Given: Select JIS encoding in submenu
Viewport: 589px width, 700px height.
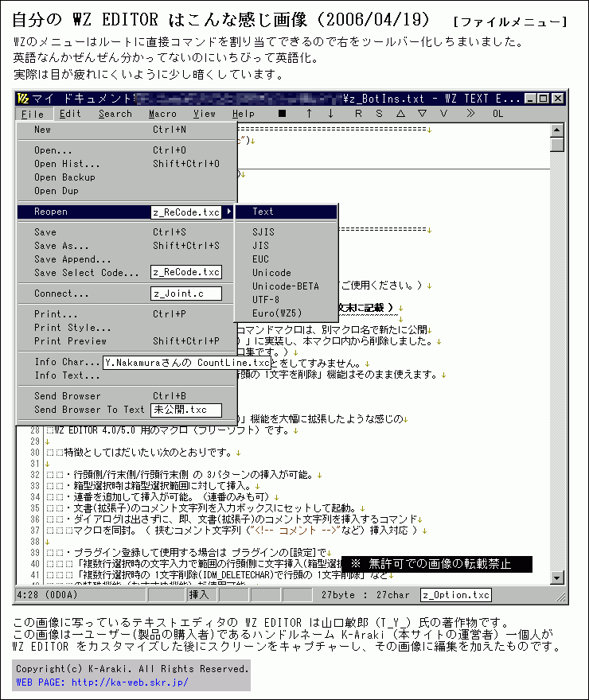Looking at the screenshot, I should [x=286, y=246].
